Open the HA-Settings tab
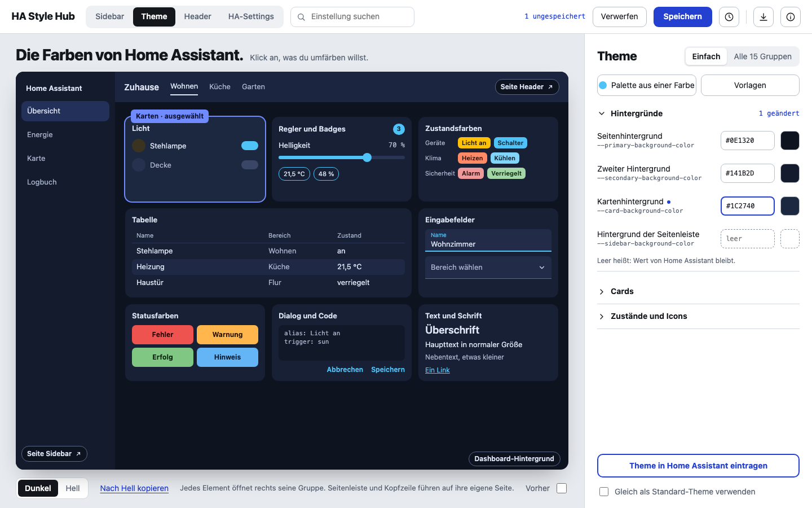812x508 pixels. [251, 16]
